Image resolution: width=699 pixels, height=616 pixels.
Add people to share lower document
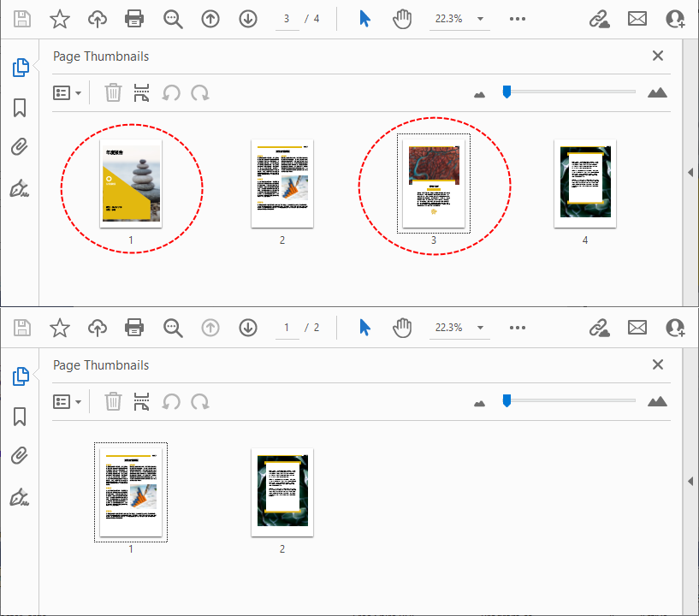tap(675, 328)
